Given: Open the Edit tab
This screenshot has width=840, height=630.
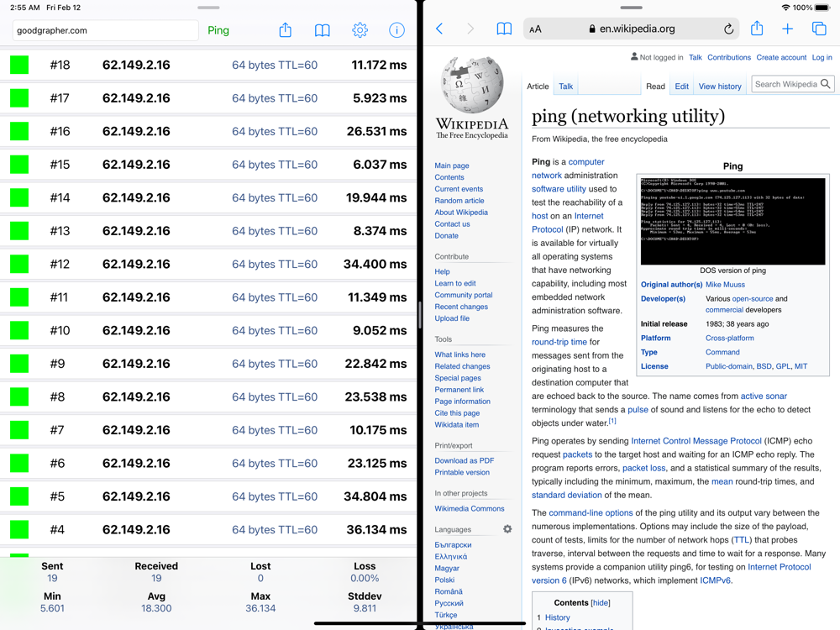Looking at the screenshot, I should (x=681, y=87).
